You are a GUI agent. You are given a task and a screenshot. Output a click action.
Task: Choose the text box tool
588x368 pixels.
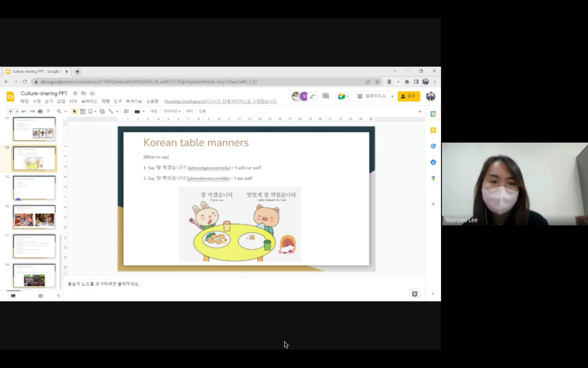(83, 111)
